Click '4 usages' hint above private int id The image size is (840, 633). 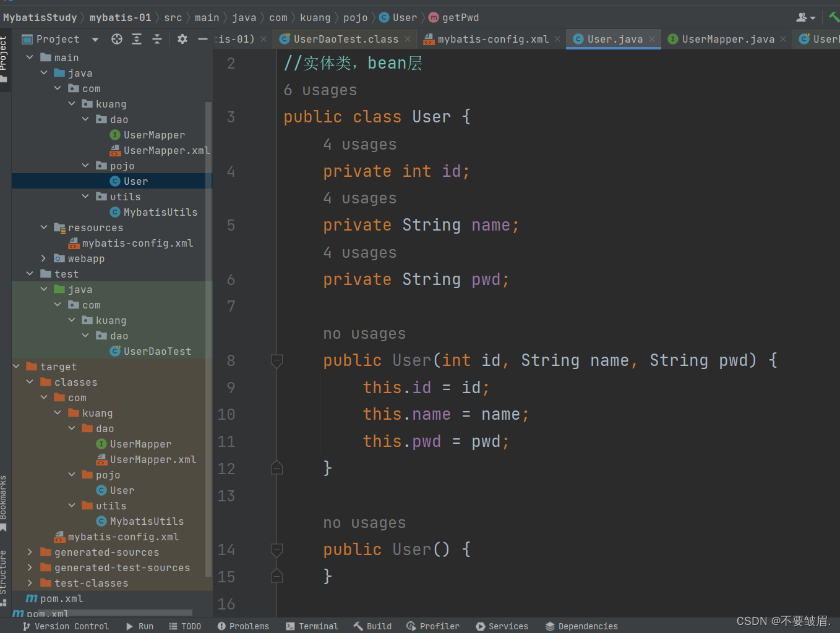click(360, 145)
